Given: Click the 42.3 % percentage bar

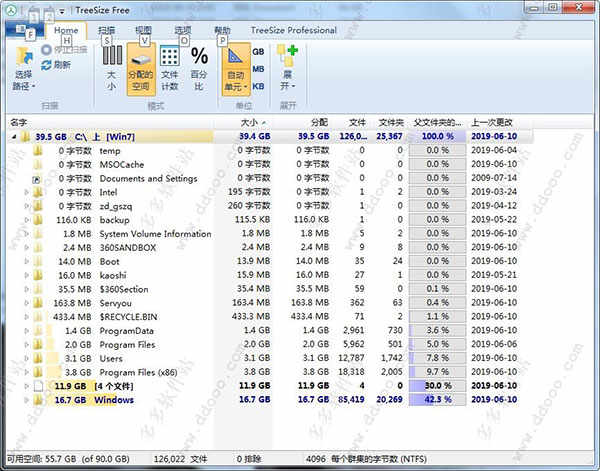Looking at the screenshot, I should tap(437, 400).
